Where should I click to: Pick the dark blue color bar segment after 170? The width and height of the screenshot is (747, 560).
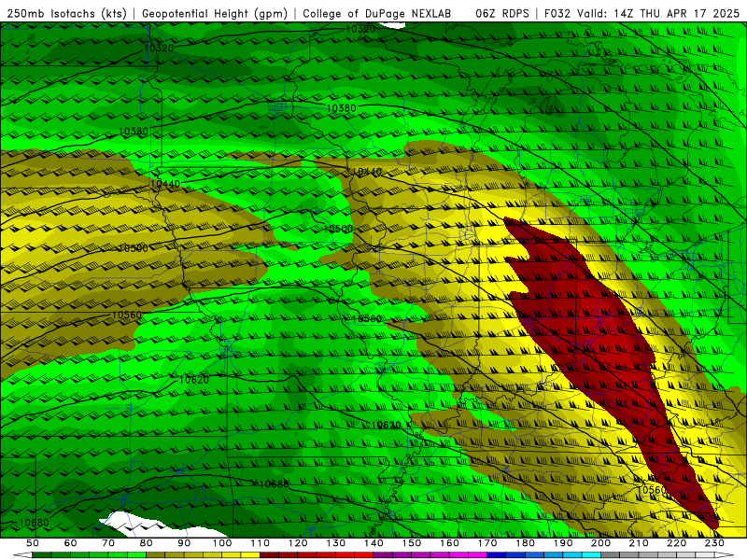click(497, 555)
